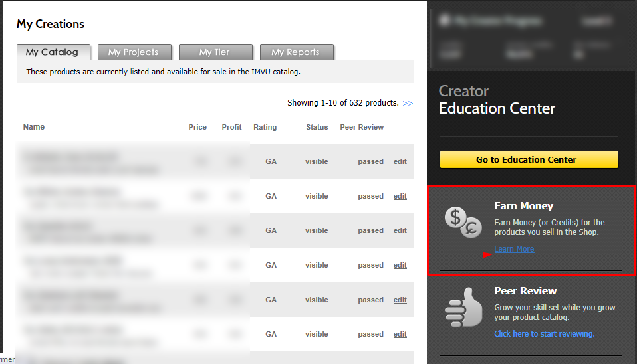Edit the fifth listed product
This screenshot has width=637, height=364.
[400, 300]
